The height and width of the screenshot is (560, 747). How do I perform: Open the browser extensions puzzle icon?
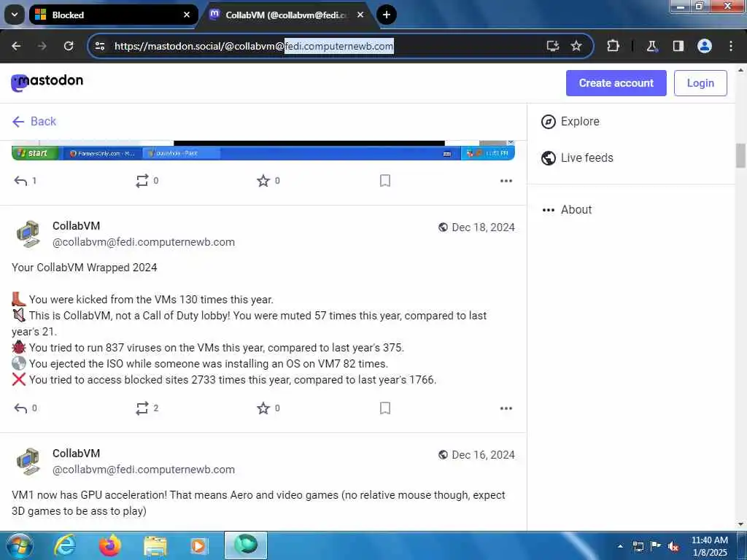613,46
